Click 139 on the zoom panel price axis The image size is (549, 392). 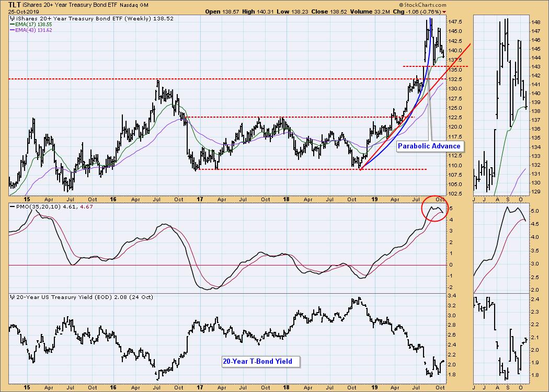tap(536, 102)
